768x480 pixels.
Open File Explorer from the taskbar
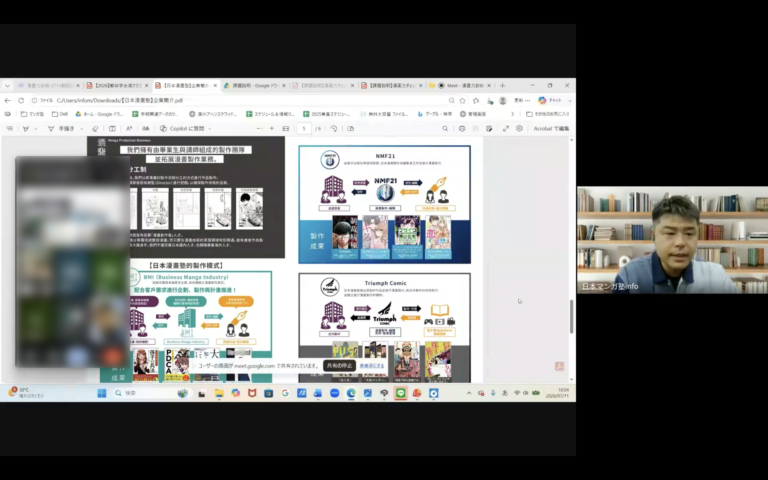pyautogui.click(x=218, y=393)
